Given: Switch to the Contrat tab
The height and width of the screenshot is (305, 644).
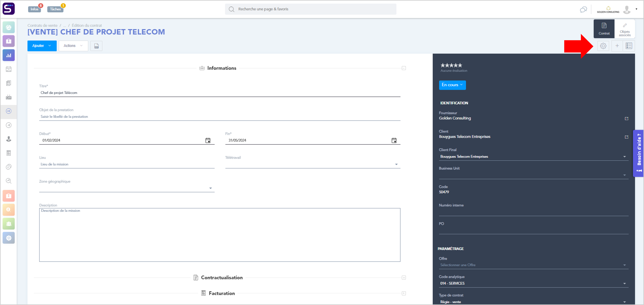Looking at the screenshot, I should pos(604,29).
